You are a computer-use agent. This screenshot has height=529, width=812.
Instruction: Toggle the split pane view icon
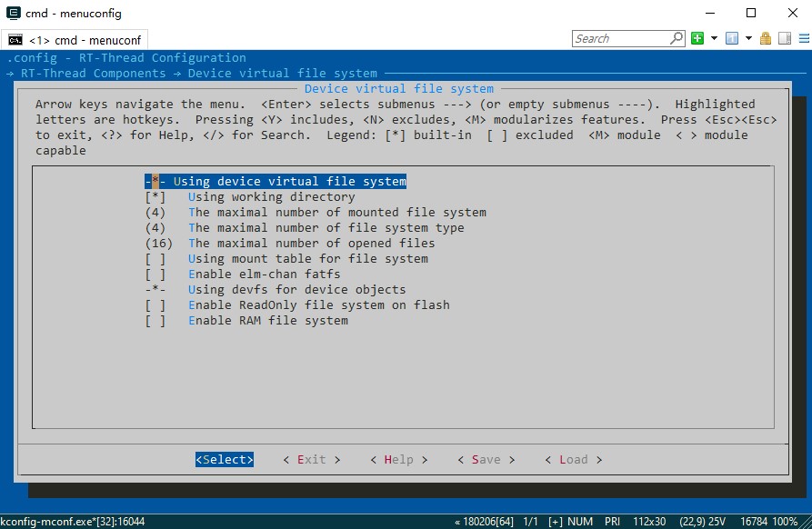point(785,38)
